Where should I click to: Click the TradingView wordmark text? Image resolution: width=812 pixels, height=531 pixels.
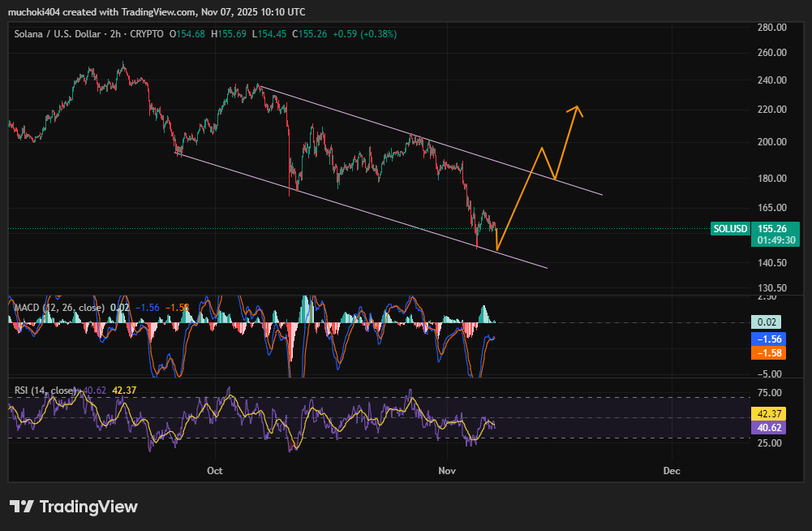[x=88, y=507]
